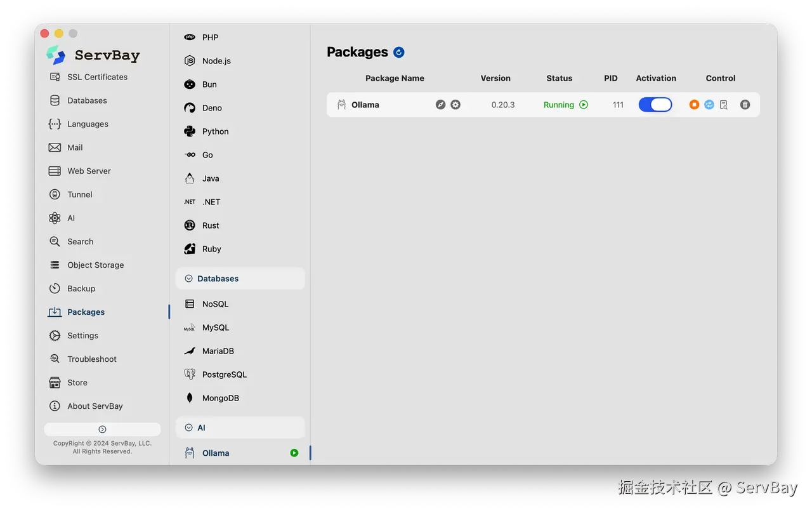812x511 pixels.
Task: Click the MongoDB leaf icon
Action: pyautogui.click(x=190, y=398)
